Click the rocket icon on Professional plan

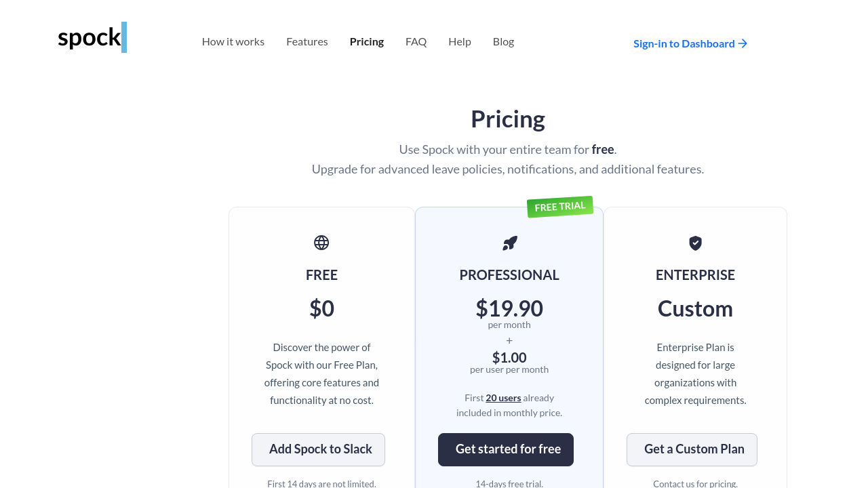point(510,243)
